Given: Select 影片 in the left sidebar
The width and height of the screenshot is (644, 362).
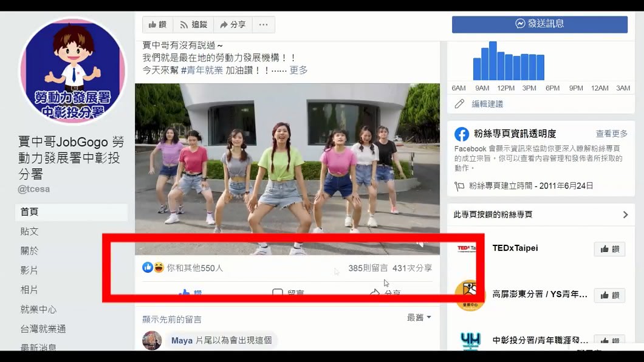Looking at the screenshot, I should point(30,270).
